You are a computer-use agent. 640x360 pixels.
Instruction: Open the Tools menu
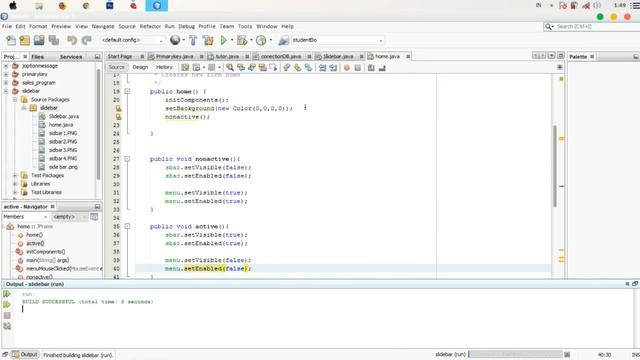245,26
